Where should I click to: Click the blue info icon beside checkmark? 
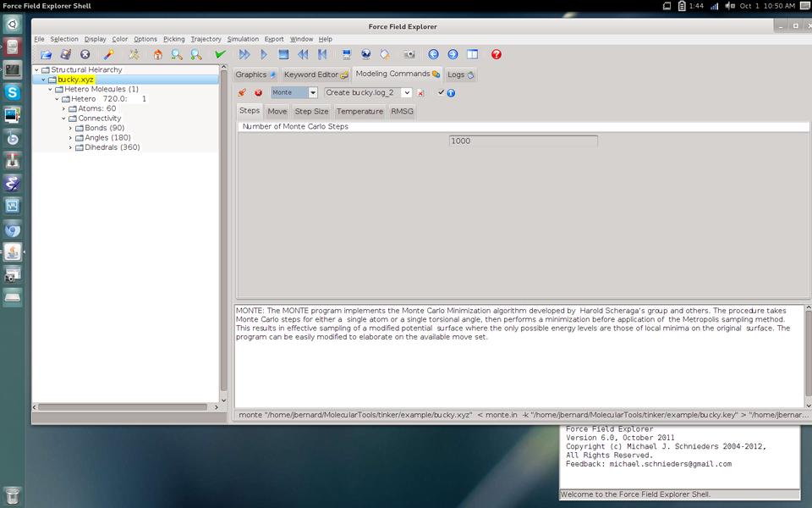pyautogui.click(x=451, y=93)
